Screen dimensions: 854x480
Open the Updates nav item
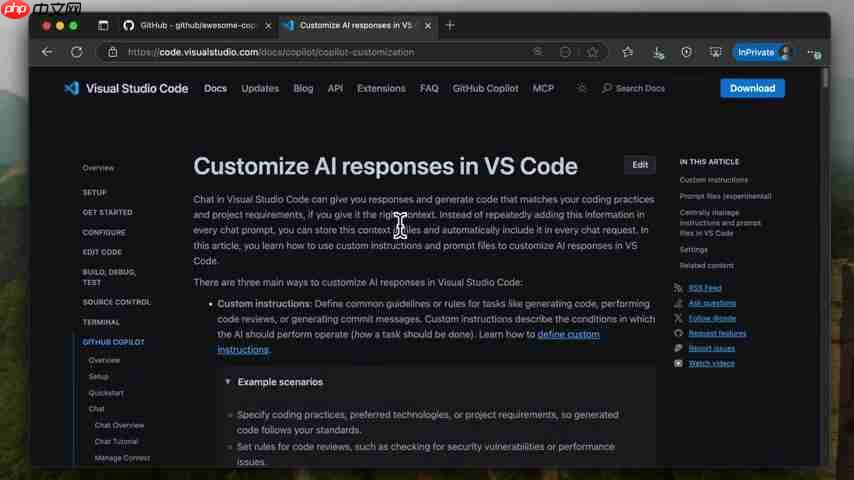point(260,88)
